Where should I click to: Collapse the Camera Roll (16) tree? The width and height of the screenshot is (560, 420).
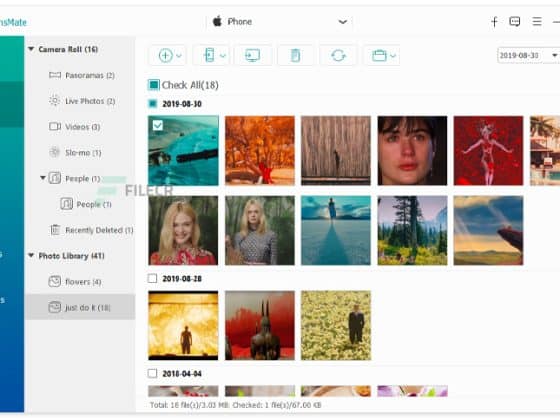point(31,49)
